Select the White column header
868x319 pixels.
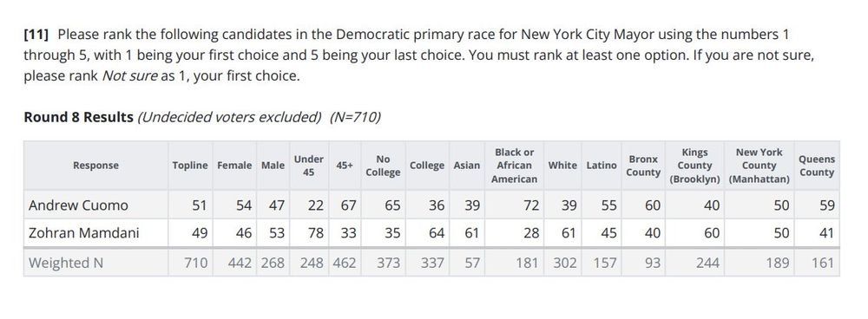coord(562,166)
